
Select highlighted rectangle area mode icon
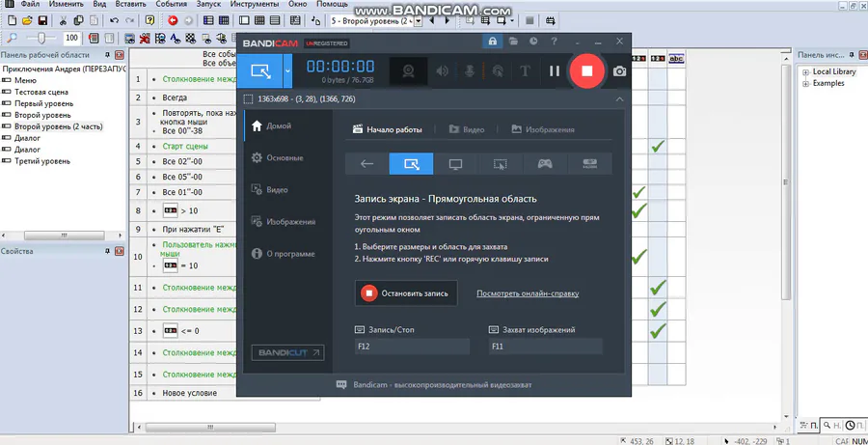pyautogui.click(x=411, y=164)
